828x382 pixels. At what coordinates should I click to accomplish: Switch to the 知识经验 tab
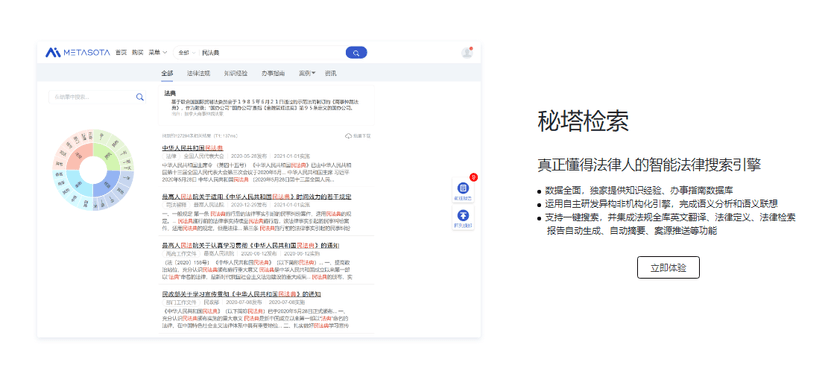click(x=236, y=73)
